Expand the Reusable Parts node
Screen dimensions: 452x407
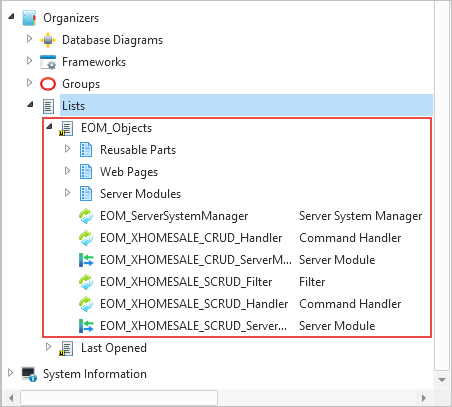click(67, 149)
